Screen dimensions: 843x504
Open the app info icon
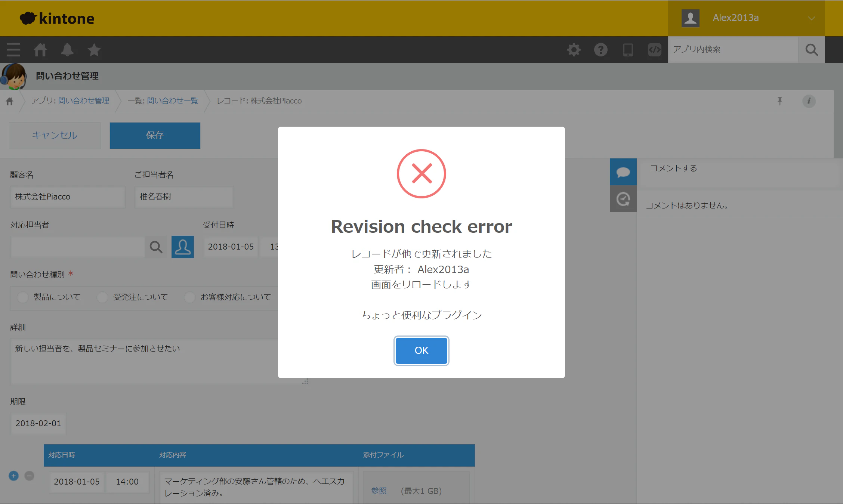(809, 101)
